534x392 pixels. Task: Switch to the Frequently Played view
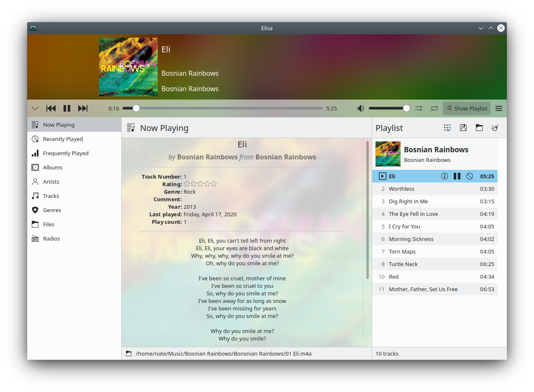tap(65, 153)
